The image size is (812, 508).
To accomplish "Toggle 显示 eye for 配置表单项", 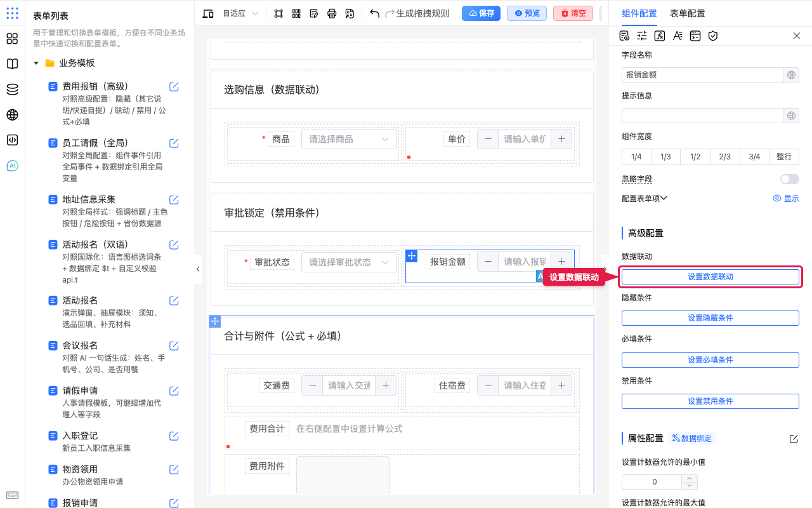I will click(786, 198).
